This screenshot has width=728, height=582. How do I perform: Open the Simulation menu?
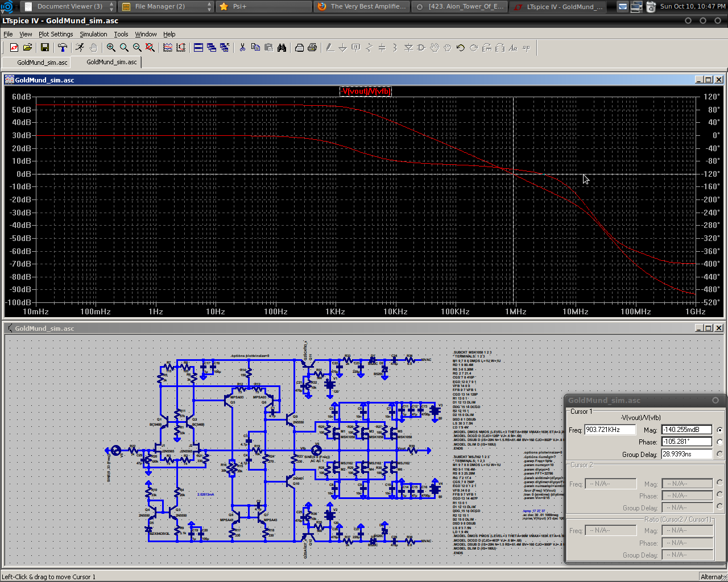click(93, 34)
